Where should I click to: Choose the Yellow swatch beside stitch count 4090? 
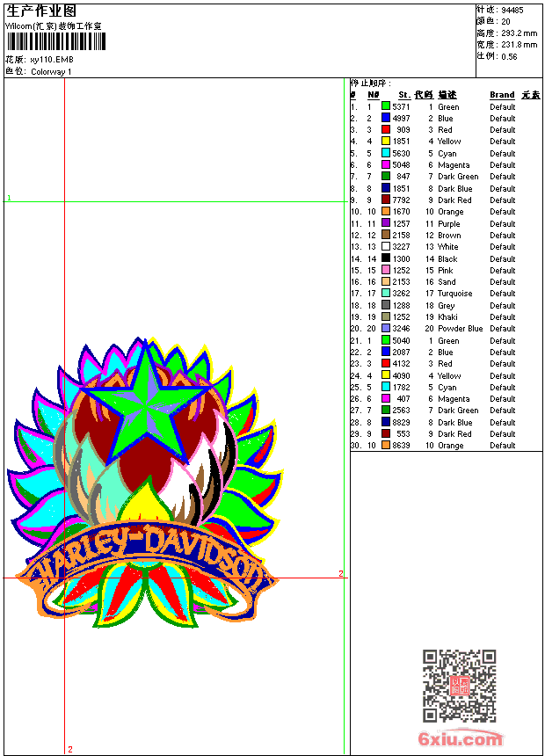point(386,374)
